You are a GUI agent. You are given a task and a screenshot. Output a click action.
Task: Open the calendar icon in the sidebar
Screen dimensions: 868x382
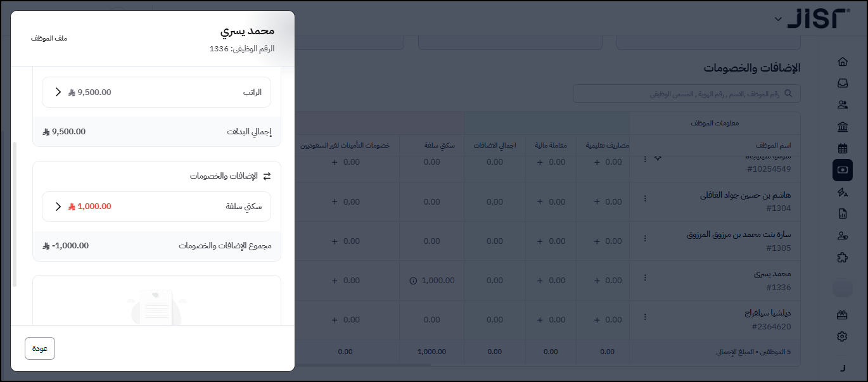coord(842,149)
